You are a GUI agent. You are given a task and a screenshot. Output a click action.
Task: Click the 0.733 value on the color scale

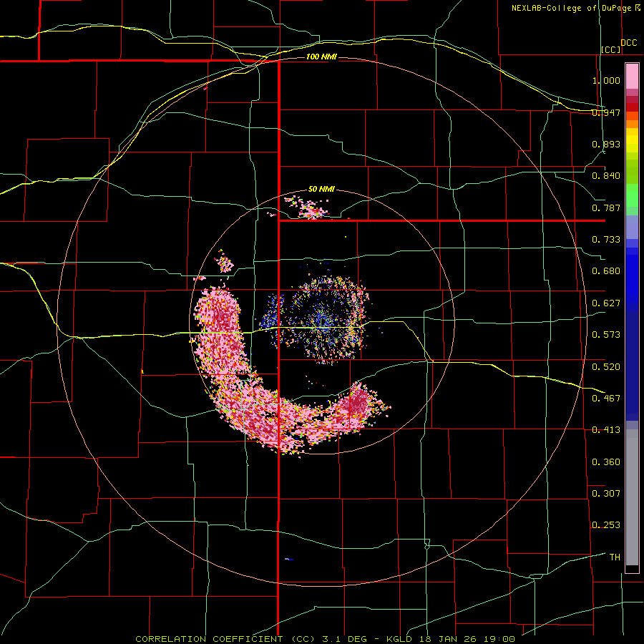[x=606, y=240]
